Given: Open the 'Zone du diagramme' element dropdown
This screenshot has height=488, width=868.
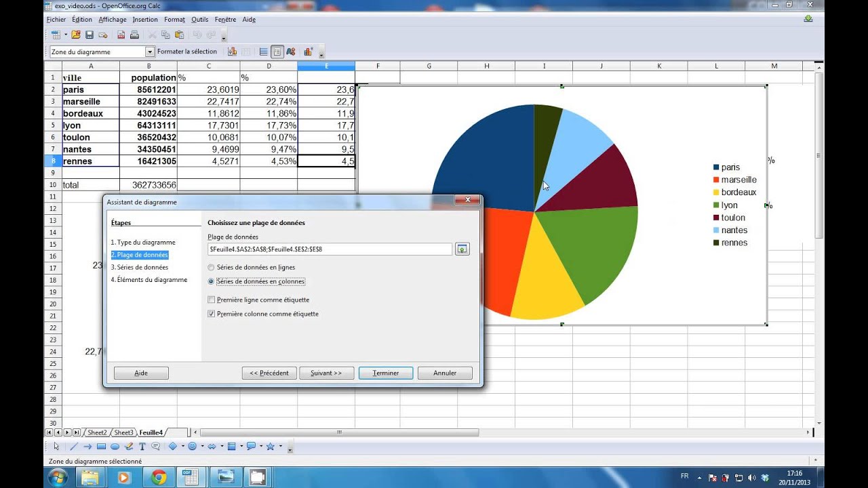Looking at the screenshot, I should [150, 52].
